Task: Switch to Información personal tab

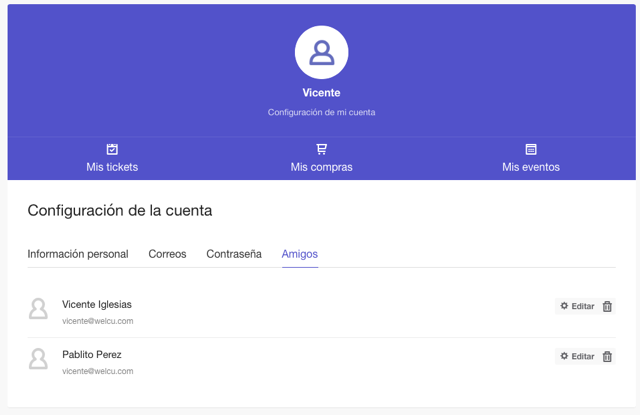Action: pos(78,254)
